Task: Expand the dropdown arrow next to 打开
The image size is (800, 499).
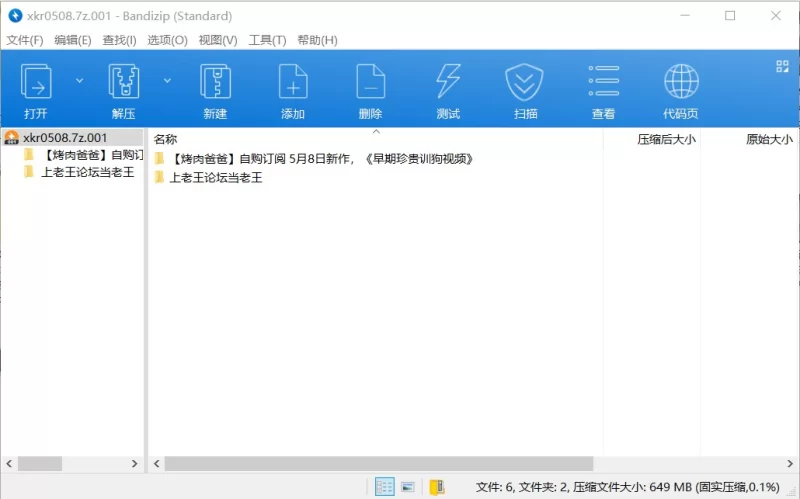Action: click(80, 80)
